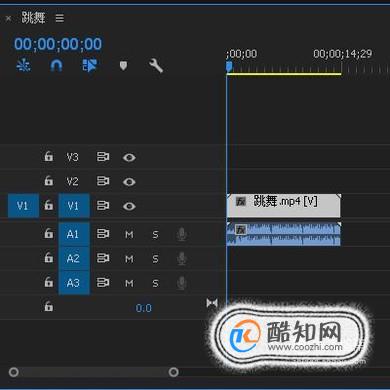Solo audio track A3
The image size is (390, 390).
(155, 284)
